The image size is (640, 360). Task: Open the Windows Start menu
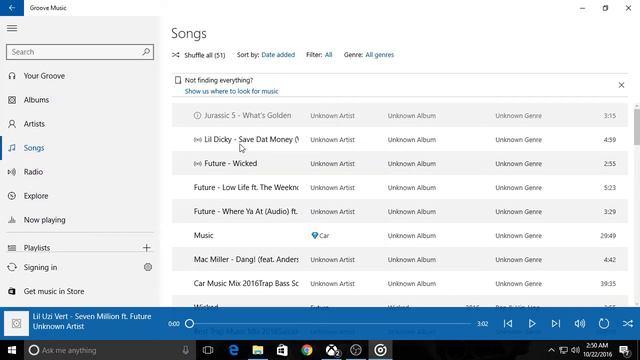[x=12, y=350]
